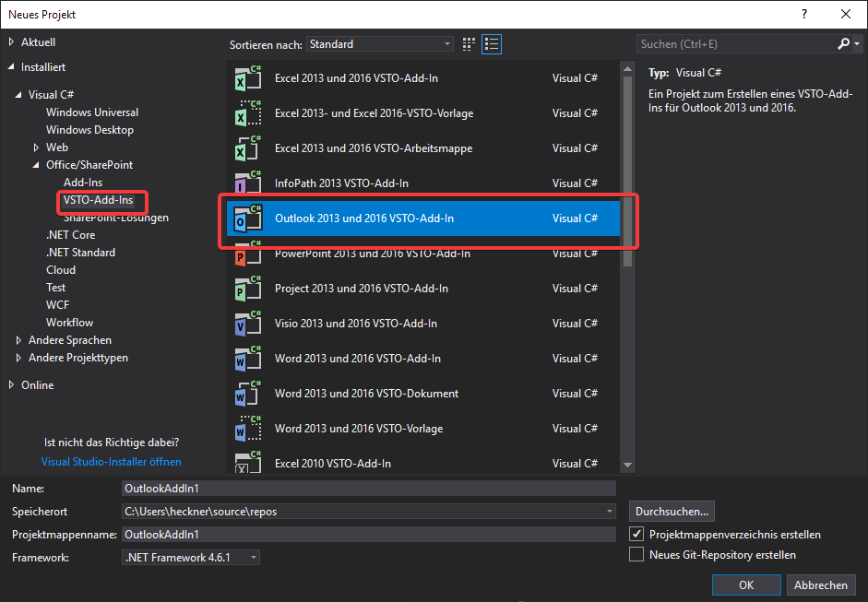Collapse the Installiert node
This screenshot has height=602, width=868.
[11, 67]
